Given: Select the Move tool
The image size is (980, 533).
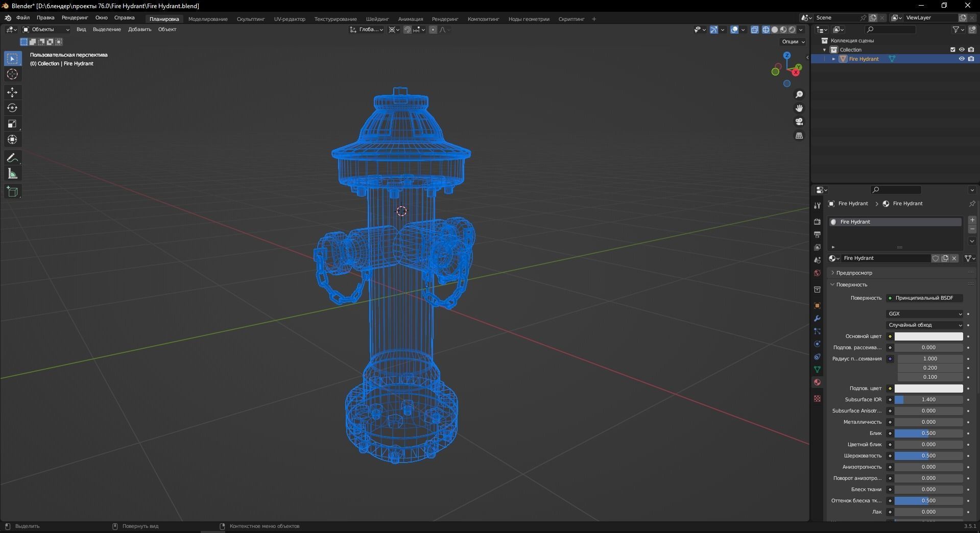Looking at the screenshot, I should point(12,92).
